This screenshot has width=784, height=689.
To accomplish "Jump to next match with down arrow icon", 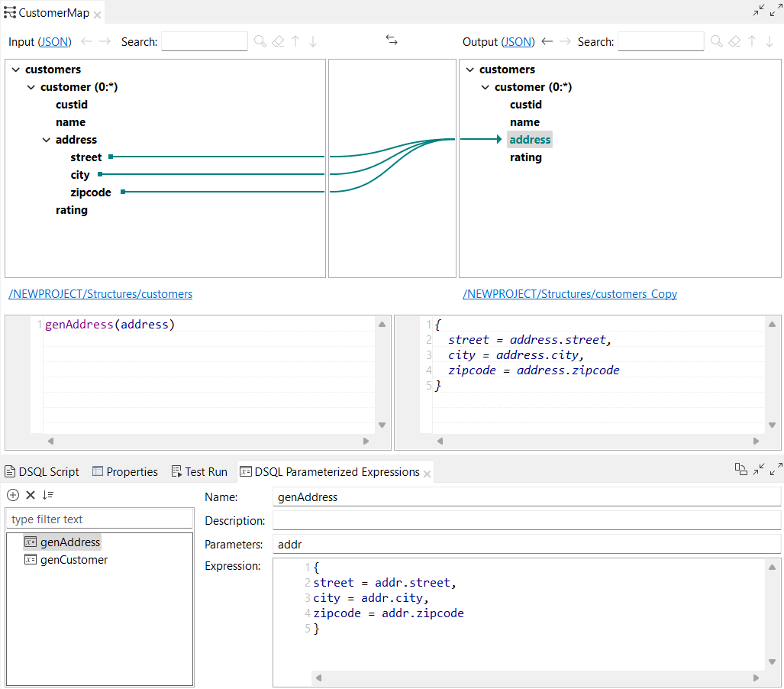I will [312, 41].
